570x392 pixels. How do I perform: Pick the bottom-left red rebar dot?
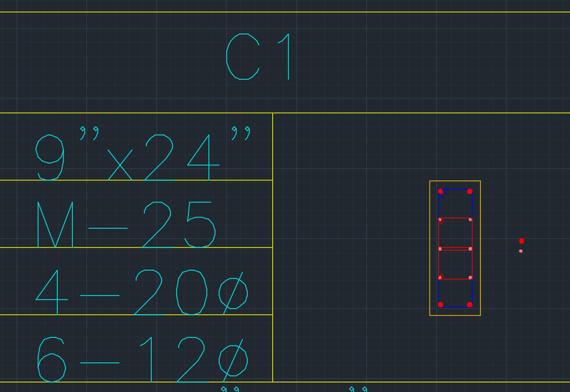[x=440, y=305]
